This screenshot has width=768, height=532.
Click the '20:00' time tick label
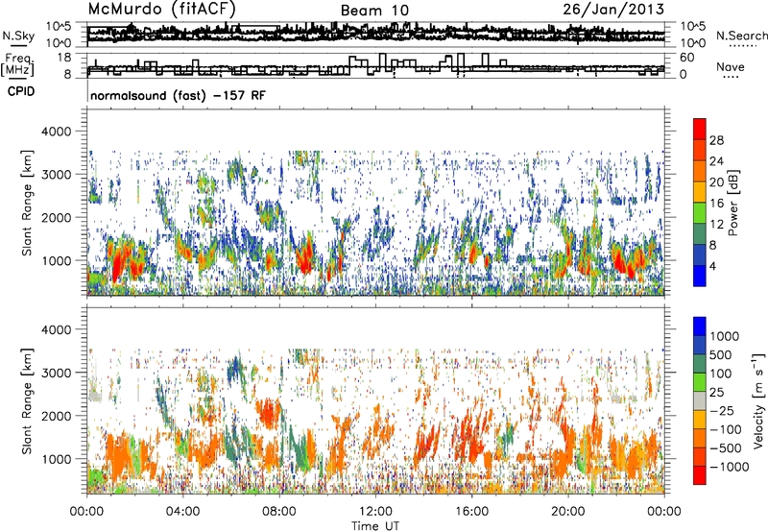[x=567, y=512]
